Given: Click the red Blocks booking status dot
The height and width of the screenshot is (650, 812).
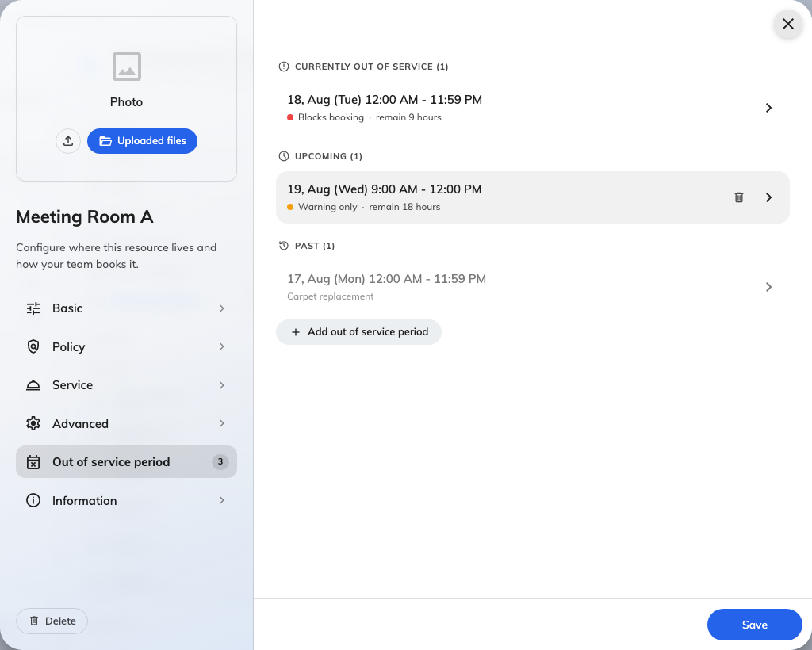Looking at the screenshot, I should (290, 117).
